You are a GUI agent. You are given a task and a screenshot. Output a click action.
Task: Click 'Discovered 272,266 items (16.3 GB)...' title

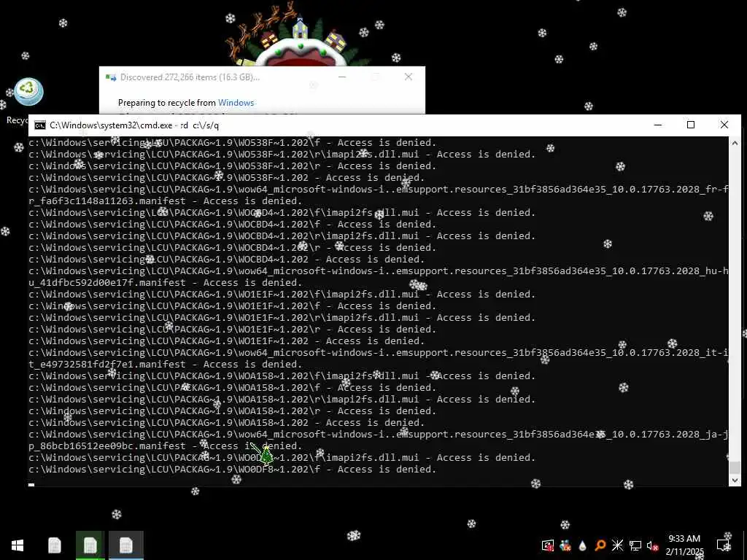point(190,77)
